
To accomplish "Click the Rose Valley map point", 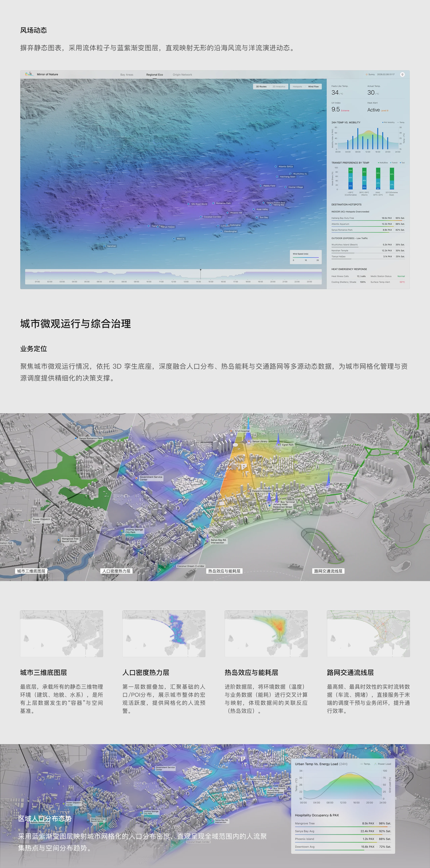I will (254, 209).
